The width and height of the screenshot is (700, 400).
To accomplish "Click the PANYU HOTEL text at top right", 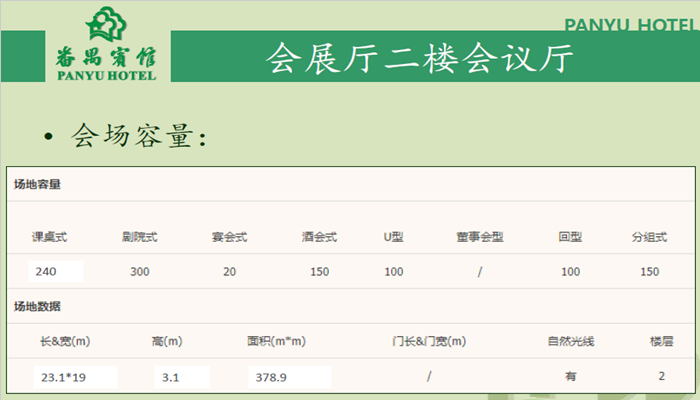I will pyautogui.click(x=630, y=25).
